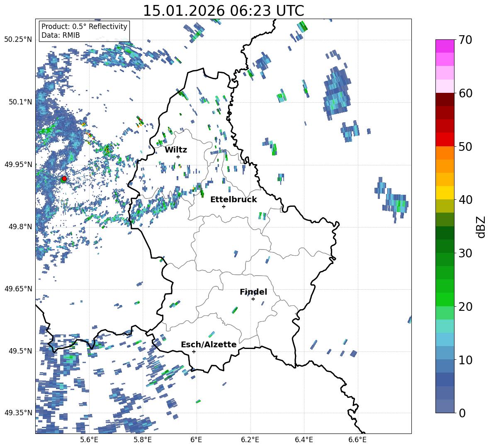Click the 'Data: RMIB' source text

[x=61, y=35]
